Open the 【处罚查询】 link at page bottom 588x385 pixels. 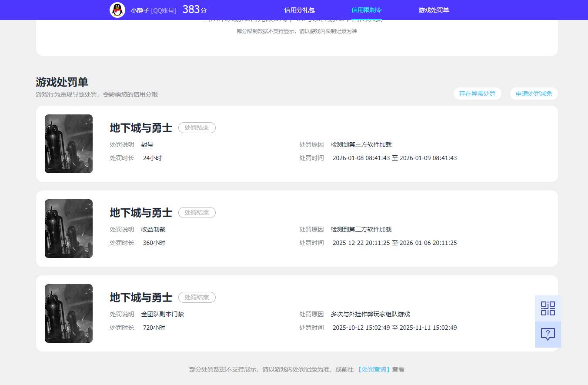373,369
